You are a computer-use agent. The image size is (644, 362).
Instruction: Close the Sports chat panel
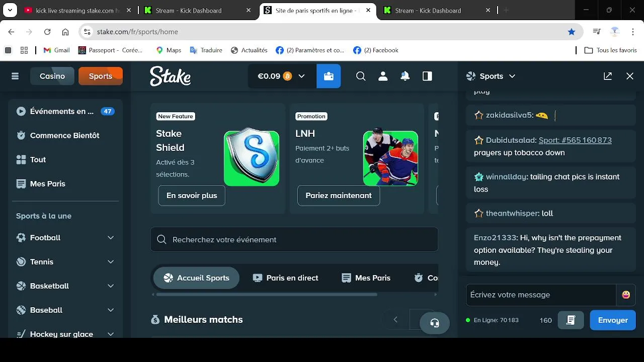click(x=630, y=76)
